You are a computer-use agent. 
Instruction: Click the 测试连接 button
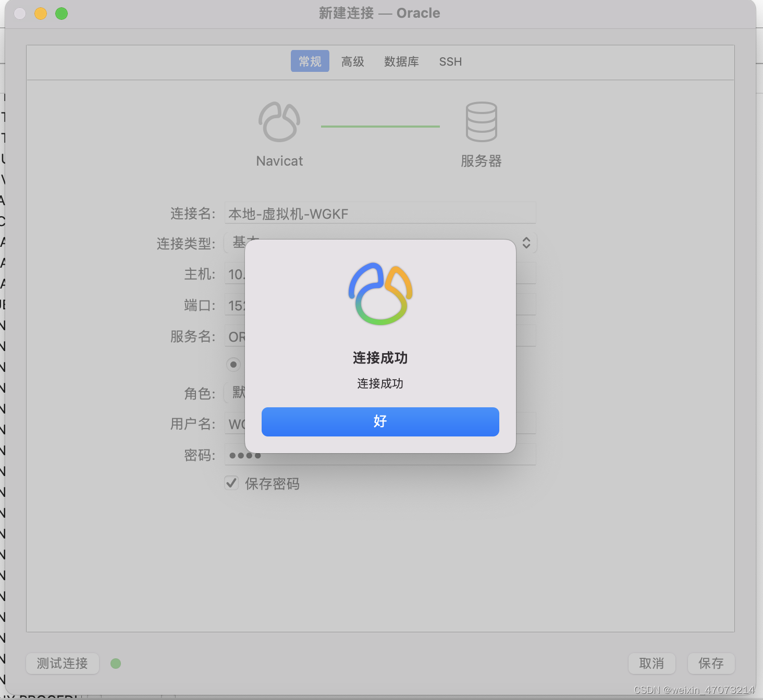point(63,663)
